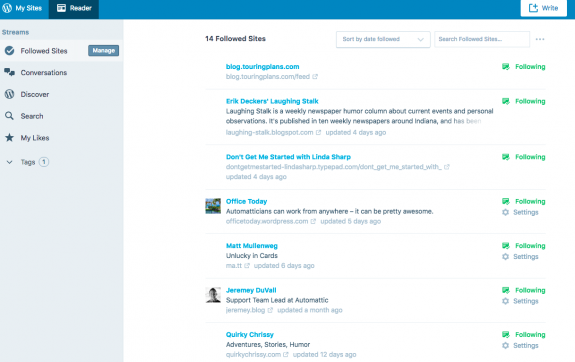Toggle Following for Office Today

(x=524, y=201)
